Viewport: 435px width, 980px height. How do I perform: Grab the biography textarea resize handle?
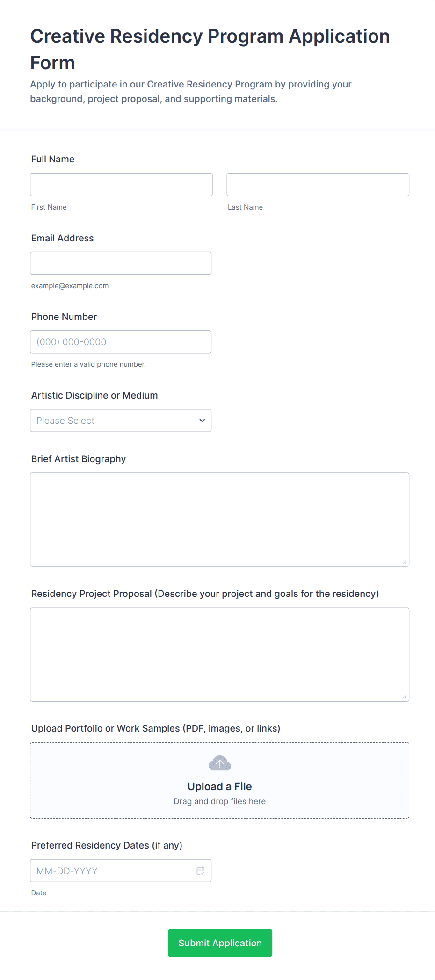405,562
